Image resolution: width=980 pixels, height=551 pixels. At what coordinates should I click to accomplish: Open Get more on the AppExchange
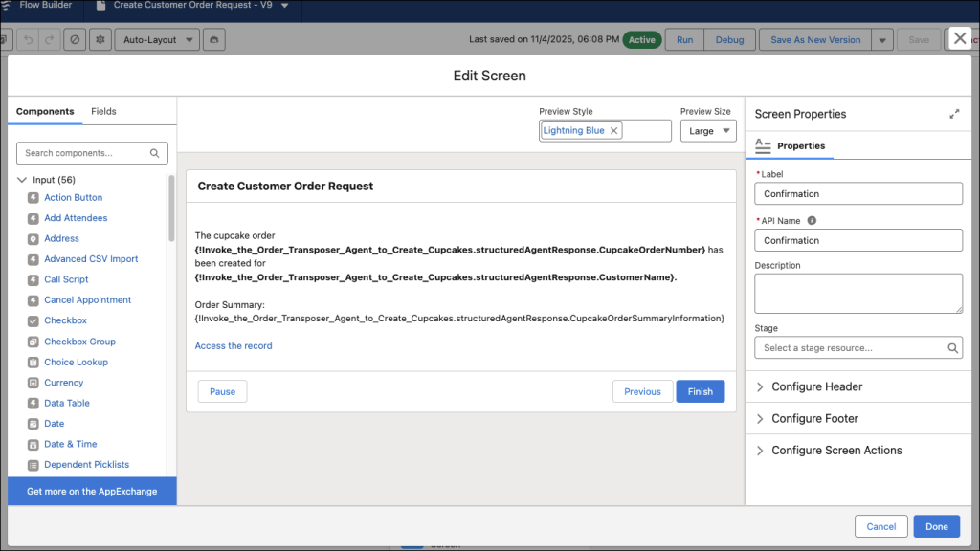pyautogui.click(x=92, y=492)
